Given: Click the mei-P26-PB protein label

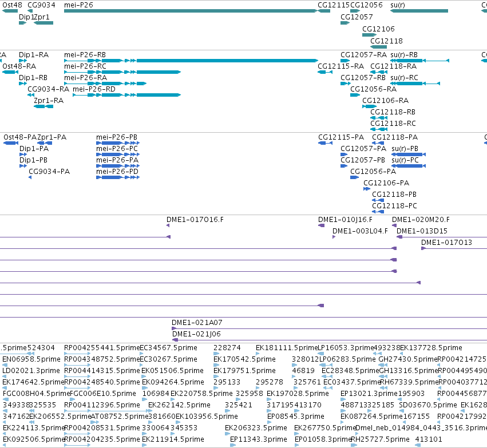Looking at the screenshot, I should pyautogui.click(x=117, y=137).
